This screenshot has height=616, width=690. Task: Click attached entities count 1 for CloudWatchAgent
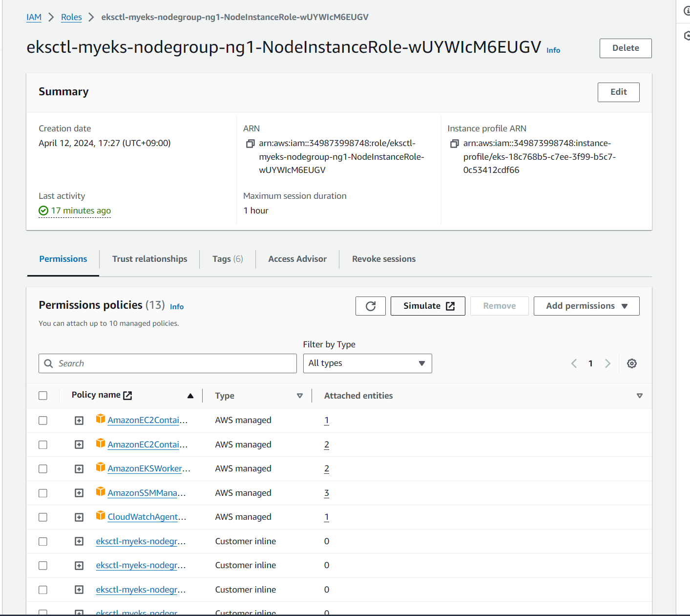point(327,517)
